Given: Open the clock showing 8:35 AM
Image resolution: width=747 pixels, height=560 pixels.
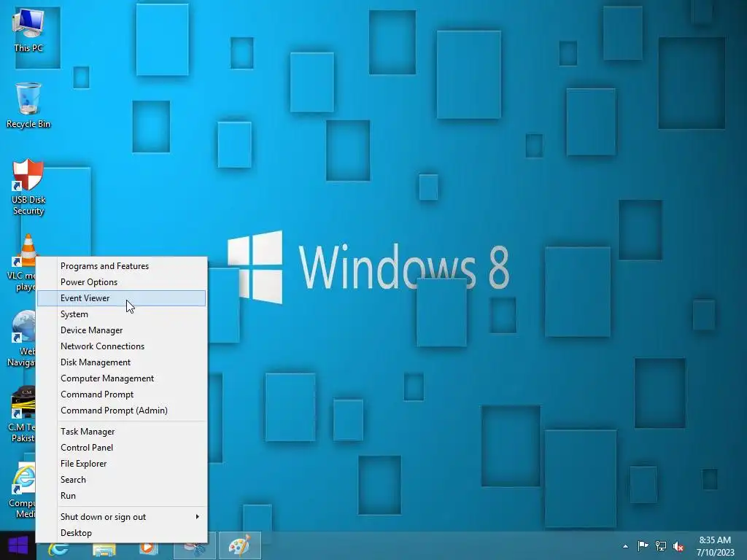Looking at the screenshot, I should point(715,545).
